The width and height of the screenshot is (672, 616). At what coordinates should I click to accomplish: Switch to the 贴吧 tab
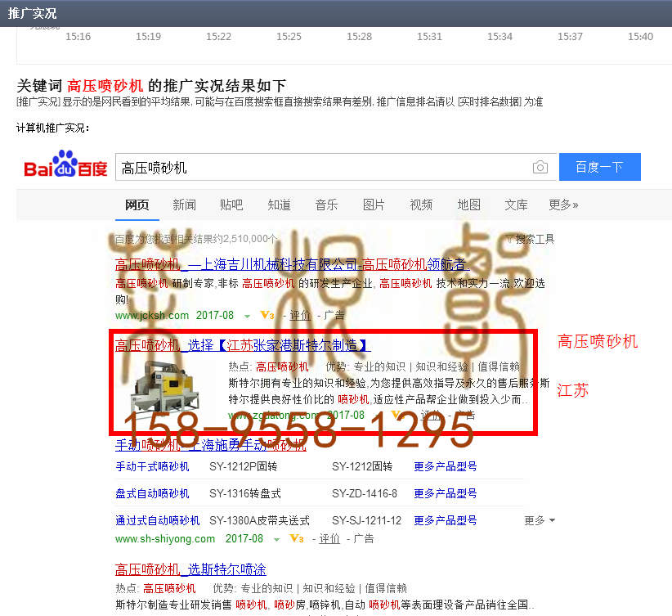[x=231, y=205]
